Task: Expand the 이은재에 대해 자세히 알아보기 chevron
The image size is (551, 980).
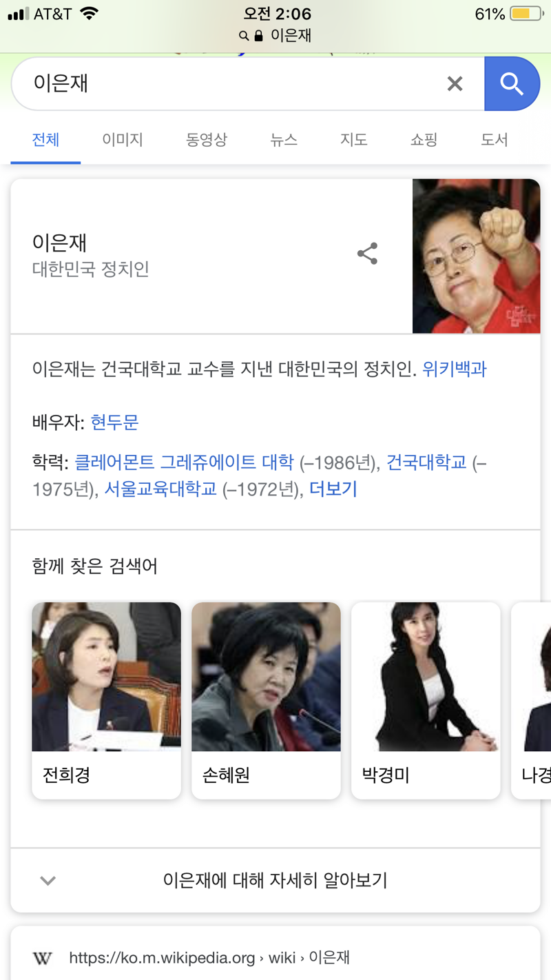Action: 48,880
